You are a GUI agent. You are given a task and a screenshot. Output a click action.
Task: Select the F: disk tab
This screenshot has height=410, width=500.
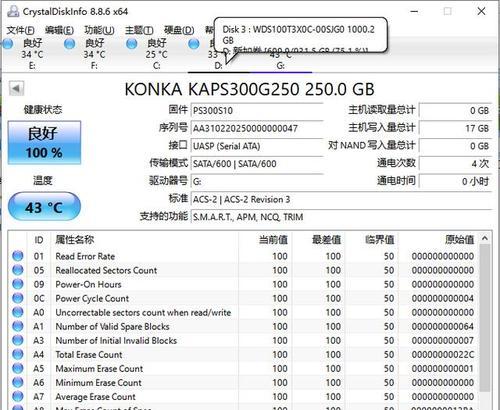click(94, 54)
